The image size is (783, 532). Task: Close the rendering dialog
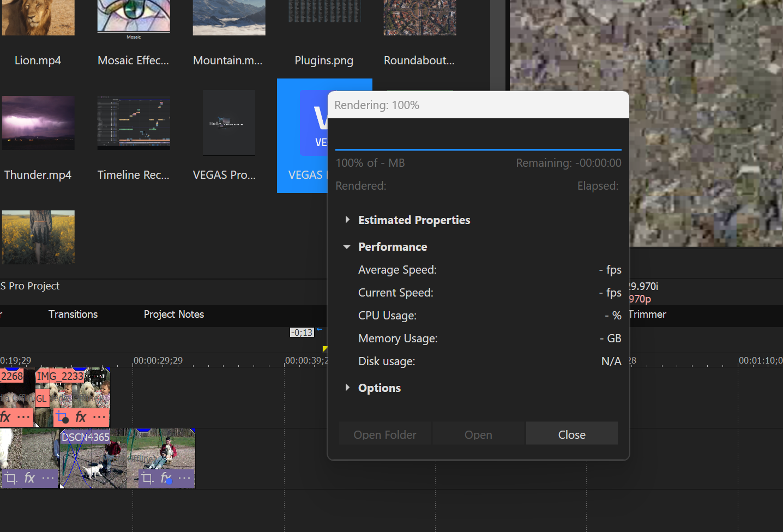(x=571, y=434)
